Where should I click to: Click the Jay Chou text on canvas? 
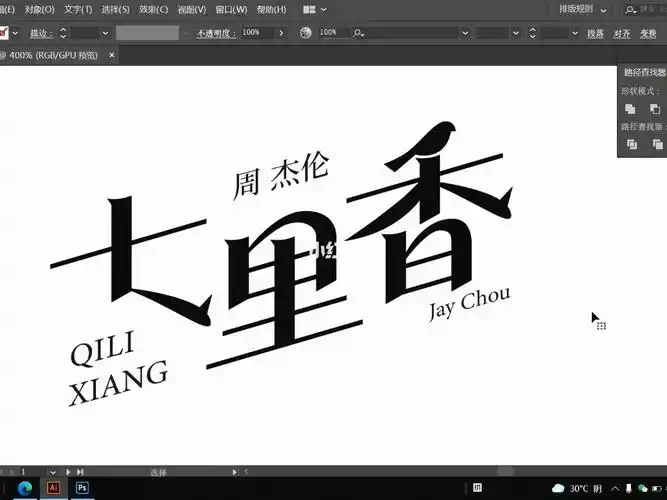coord(469,302)
